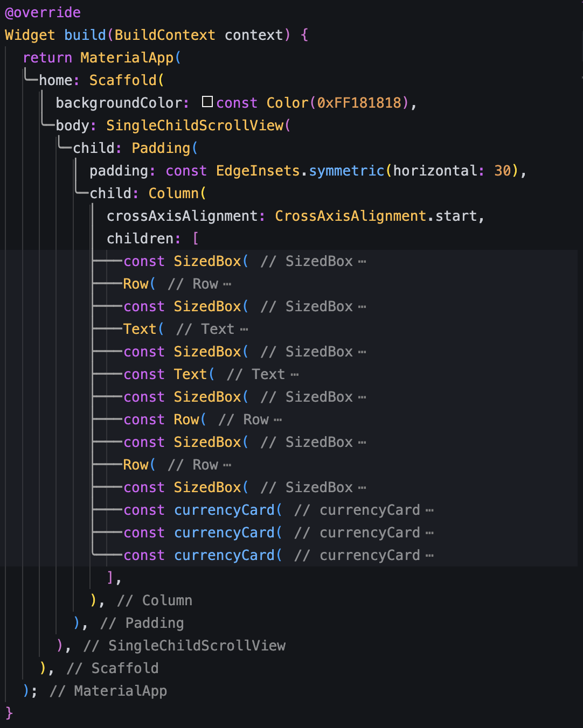The width and height of the screenshot is (583, 728).
Task: Click 'Text' in the 'const Text(' line
Action: pyautogui.click(x=190, y=374)
